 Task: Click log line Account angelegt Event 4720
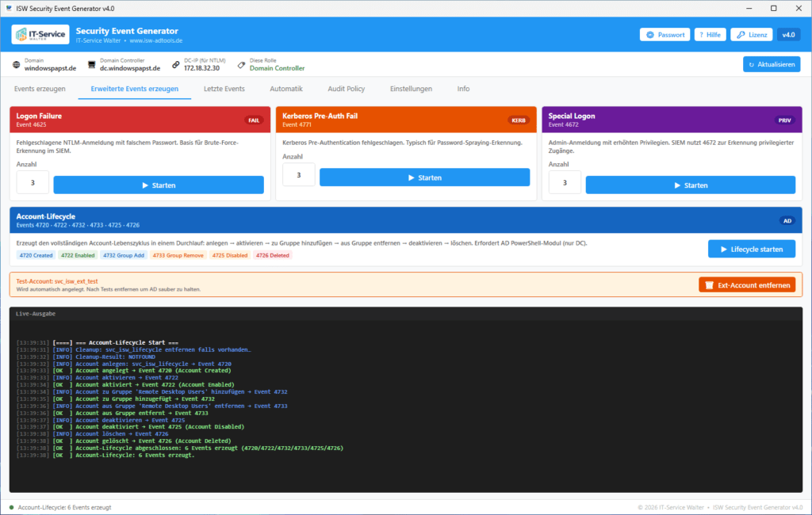tap(124, 371)
